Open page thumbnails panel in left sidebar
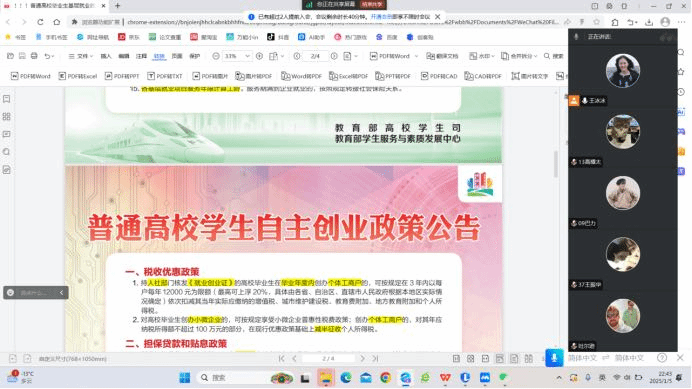 [x=7, y=117]
